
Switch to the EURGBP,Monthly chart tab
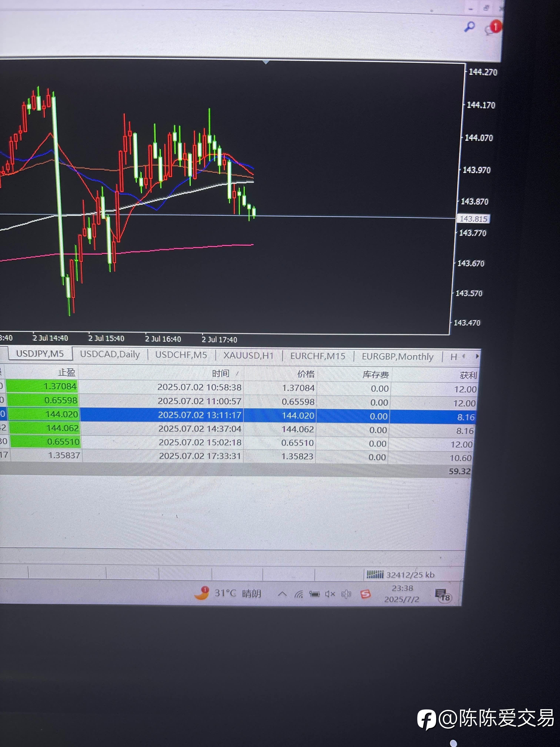(397, 357)
